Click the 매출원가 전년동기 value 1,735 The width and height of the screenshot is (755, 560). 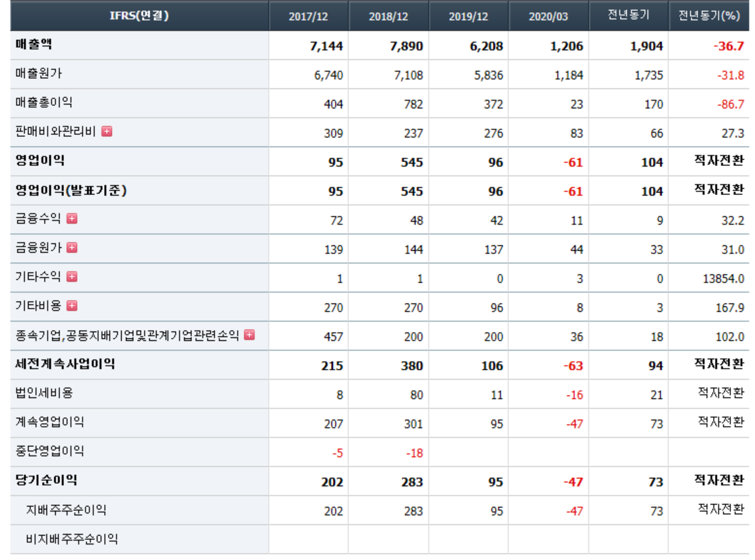point(649,76)
